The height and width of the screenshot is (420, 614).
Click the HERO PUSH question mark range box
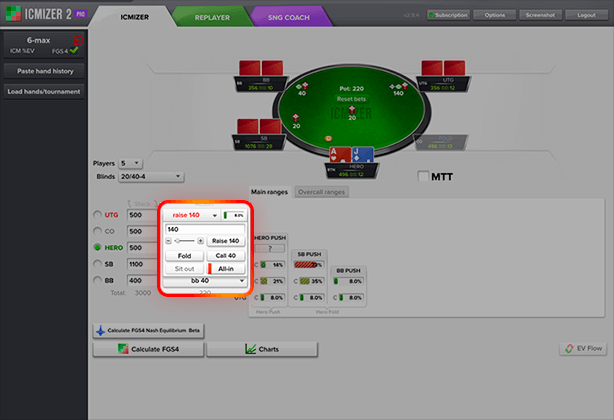(270, 249)
